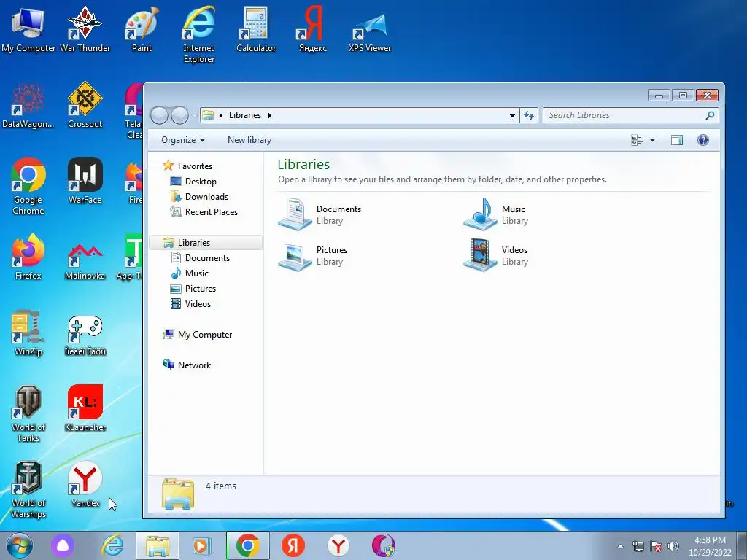Click Internet Explorer in the taskbar
Screen dimensions: 747x560
[112, 545]
